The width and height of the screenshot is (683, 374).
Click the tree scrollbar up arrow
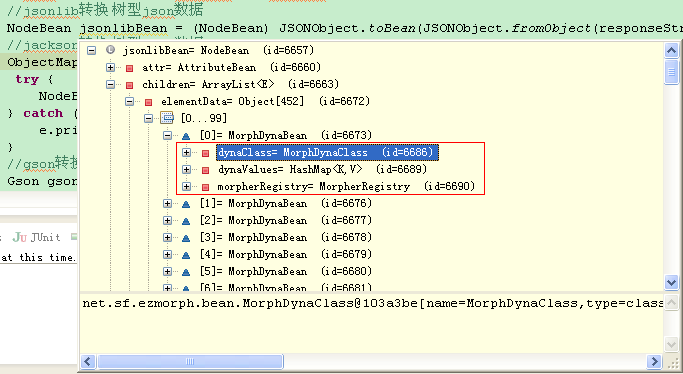click(x=671, y=51)
